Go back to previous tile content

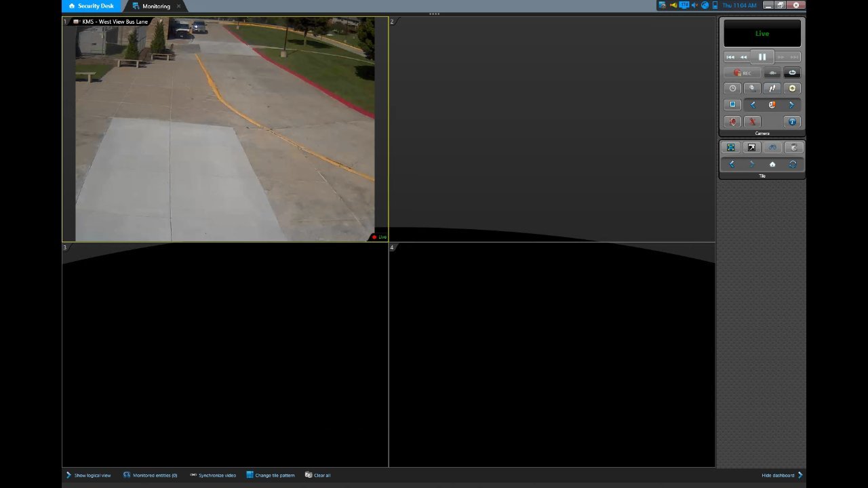(732, 165)
